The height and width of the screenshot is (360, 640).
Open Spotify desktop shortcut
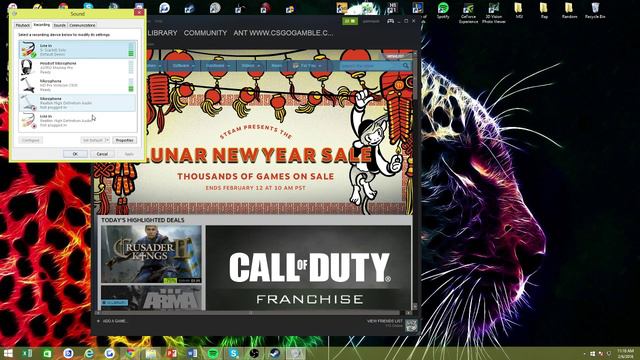pos(443,11)
